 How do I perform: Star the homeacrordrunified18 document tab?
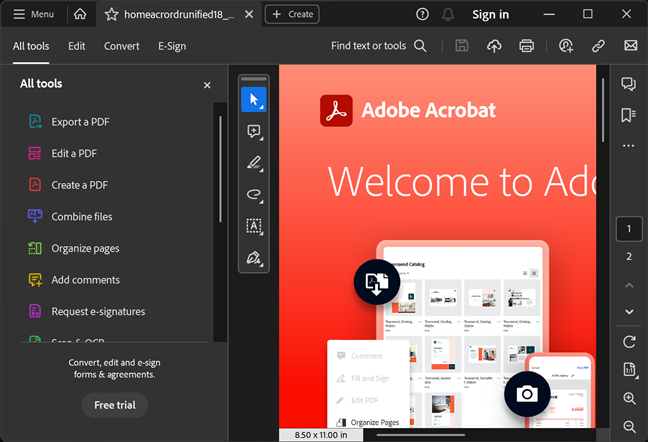click(x=111, y=14)
